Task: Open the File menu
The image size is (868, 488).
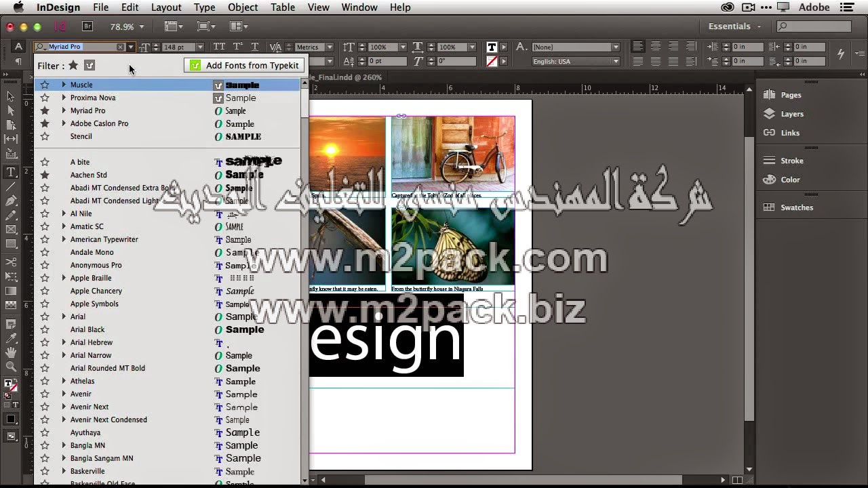Action: [x=100, y=7]
